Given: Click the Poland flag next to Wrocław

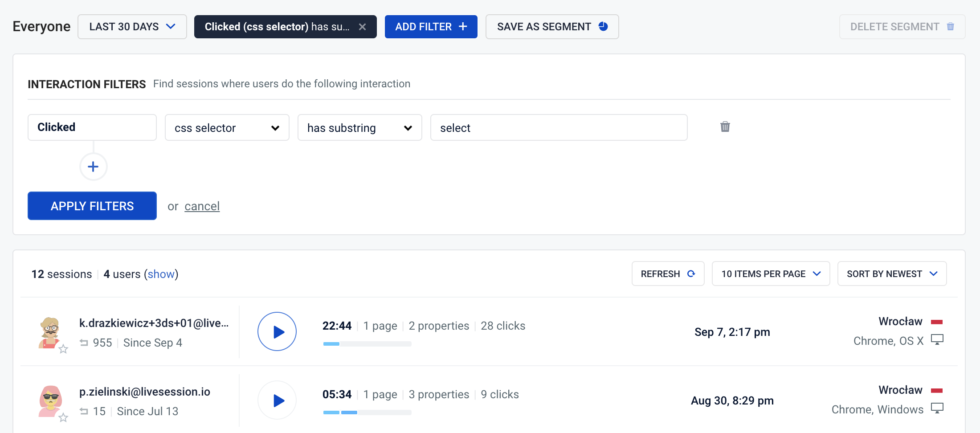Looking at the screenshot, I should [x=937, y=321].
